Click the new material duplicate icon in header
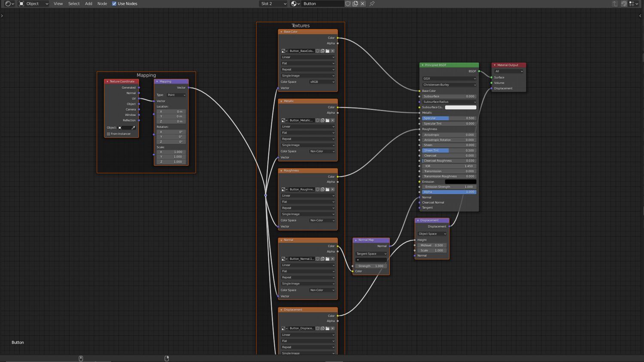644x362 pixels. coord(355,4)
